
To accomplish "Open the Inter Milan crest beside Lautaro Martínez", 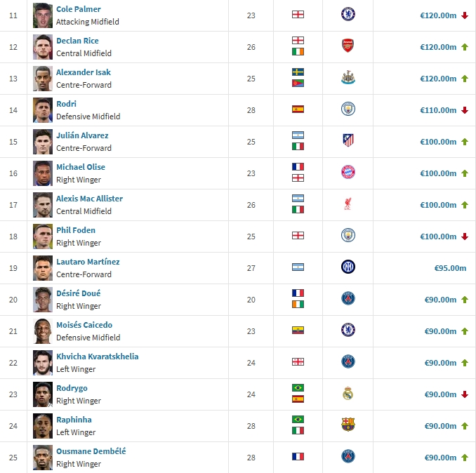I will 348,267.
